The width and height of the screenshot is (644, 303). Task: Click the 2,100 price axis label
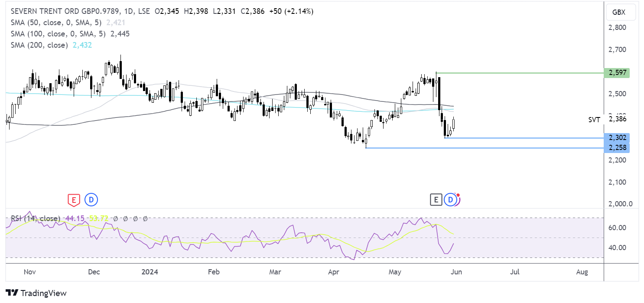point(618,182)
